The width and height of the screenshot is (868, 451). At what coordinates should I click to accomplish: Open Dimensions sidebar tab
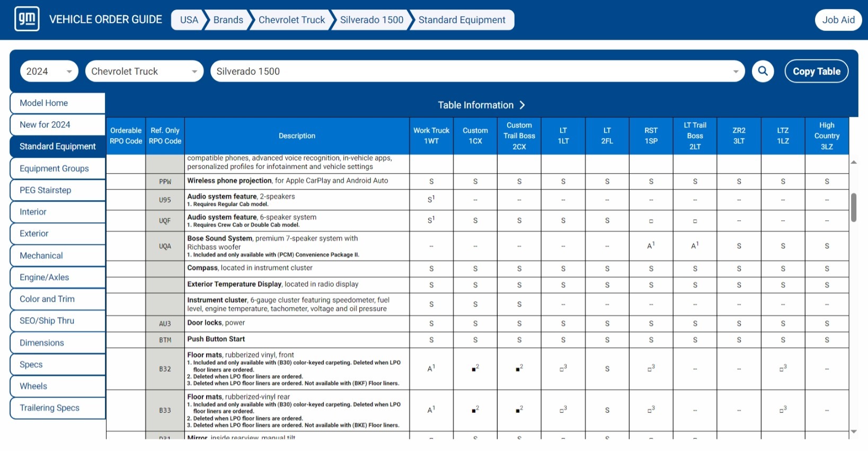tap(58, 343)
